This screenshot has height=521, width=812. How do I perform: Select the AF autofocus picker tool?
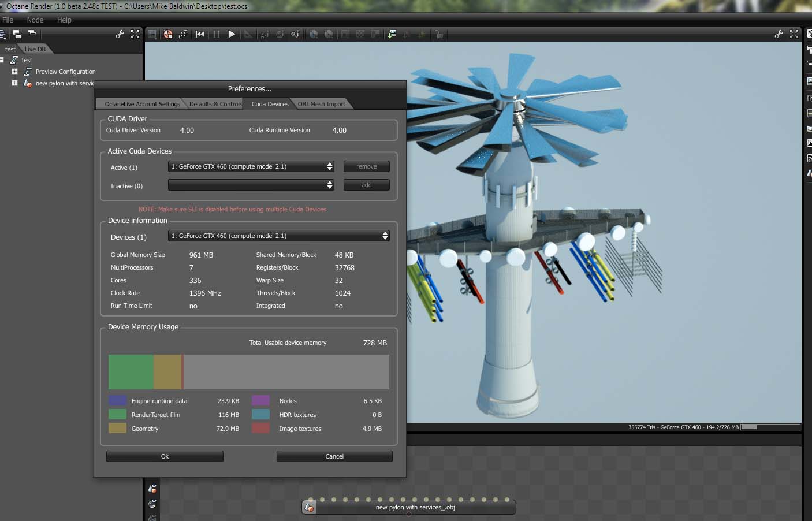point(265,34)
